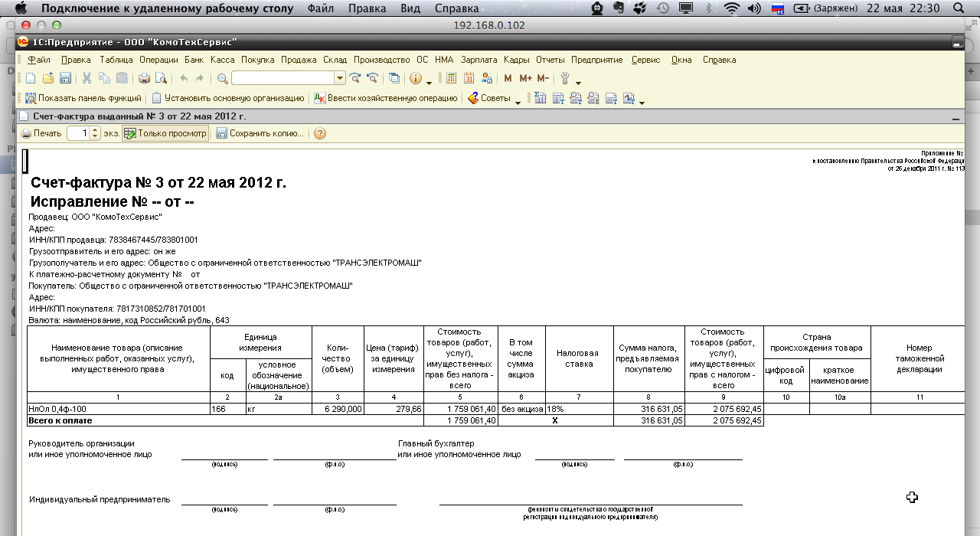Click the без акциза cell
The height and width of the screenshot is (536, 980).
pyautogui.click(x=521, y=409)
